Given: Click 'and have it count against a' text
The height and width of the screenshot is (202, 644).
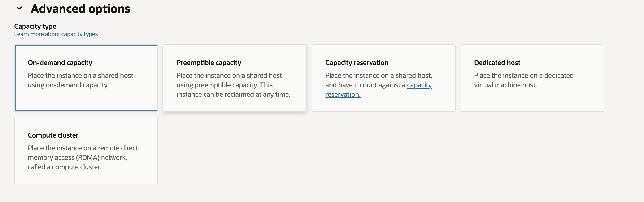Looking at the screenshot, I should [x=365, y=85].
